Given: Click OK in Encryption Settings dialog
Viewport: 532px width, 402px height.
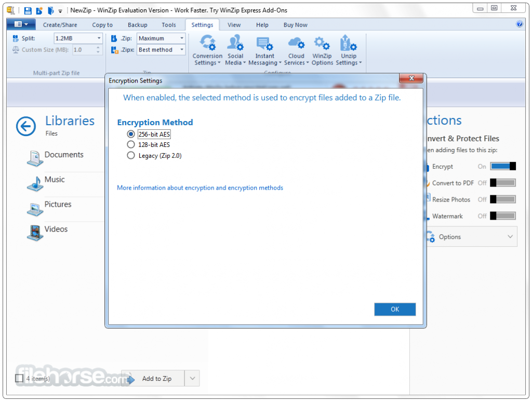Looking at the screenshot, I should [395, 309].
